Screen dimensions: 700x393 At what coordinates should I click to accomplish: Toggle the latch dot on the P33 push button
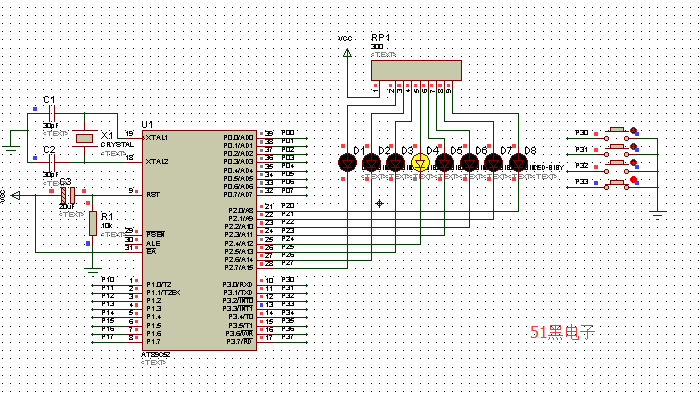tap(633, 179)
